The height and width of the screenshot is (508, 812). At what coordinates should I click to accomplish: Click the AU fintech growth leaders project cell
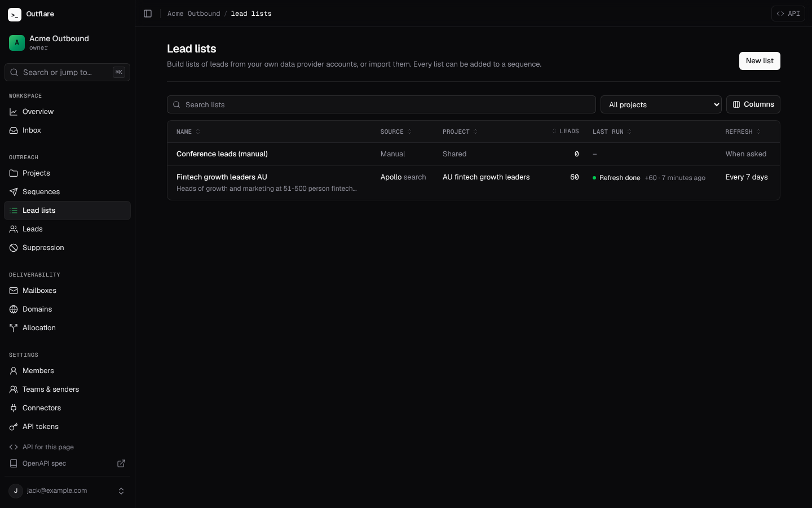click(486, 177)
